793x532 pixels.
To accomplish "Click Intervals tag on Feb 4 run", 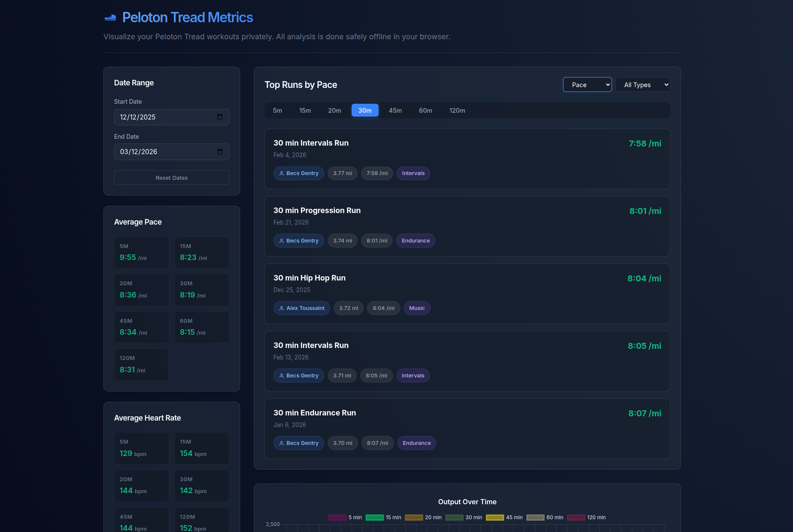I will 413,173.
